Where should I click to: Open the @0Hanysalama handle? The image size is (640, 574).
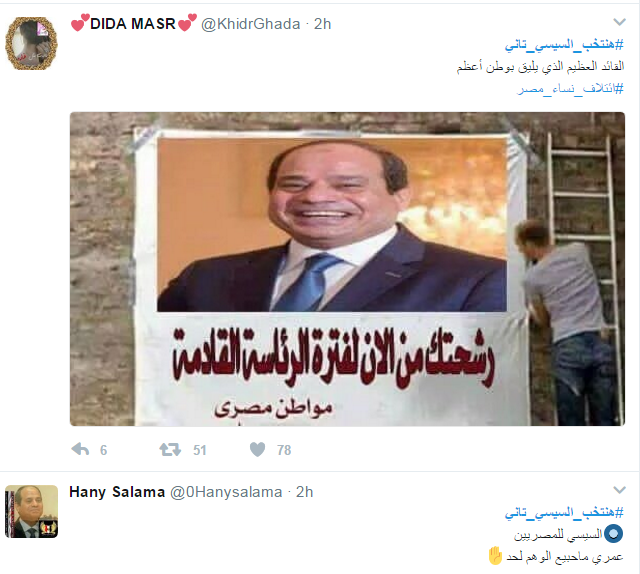[x=226, y=492]
